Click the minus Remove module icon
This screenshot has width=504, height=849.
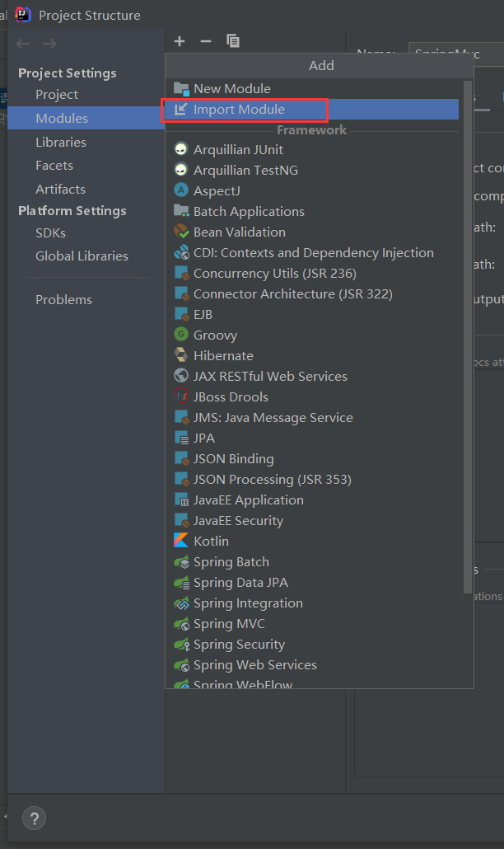coord(206,41)
